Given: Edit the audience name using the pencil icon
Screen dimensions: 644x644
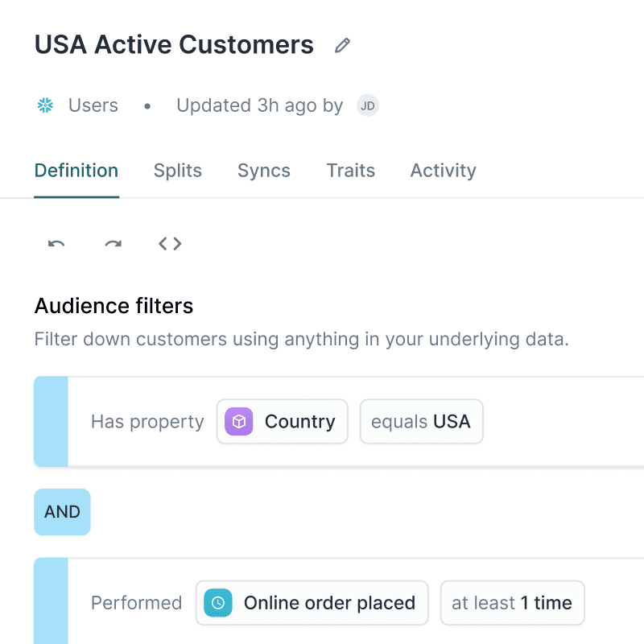Looking at the screenshot, I should (x=342, y=45).
